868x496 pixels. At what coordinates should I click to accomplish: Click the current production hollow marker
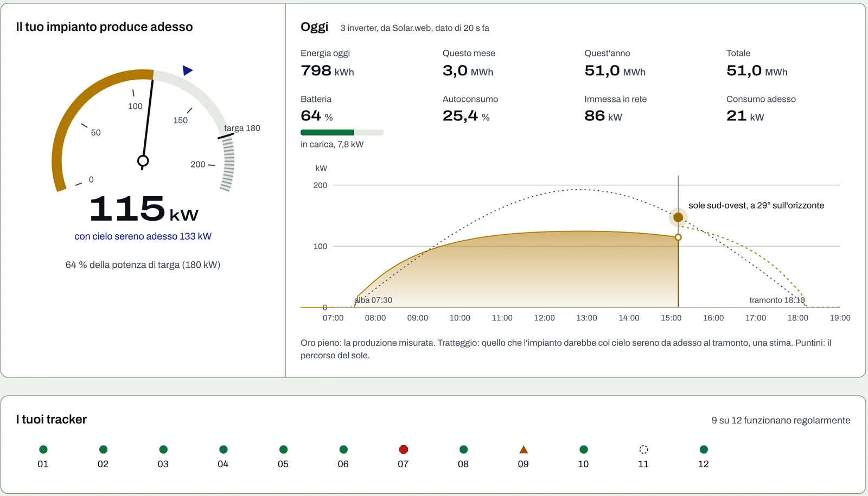678,237
